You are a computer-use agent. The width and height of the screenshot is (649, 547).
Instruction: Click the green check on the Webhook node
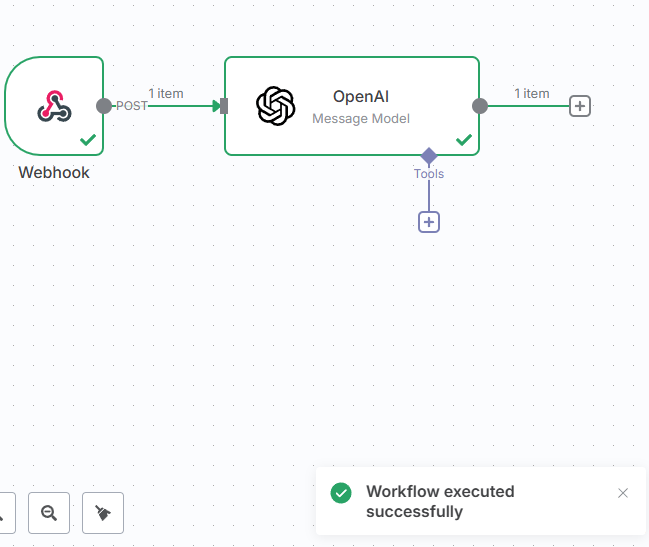coord(88,140)
